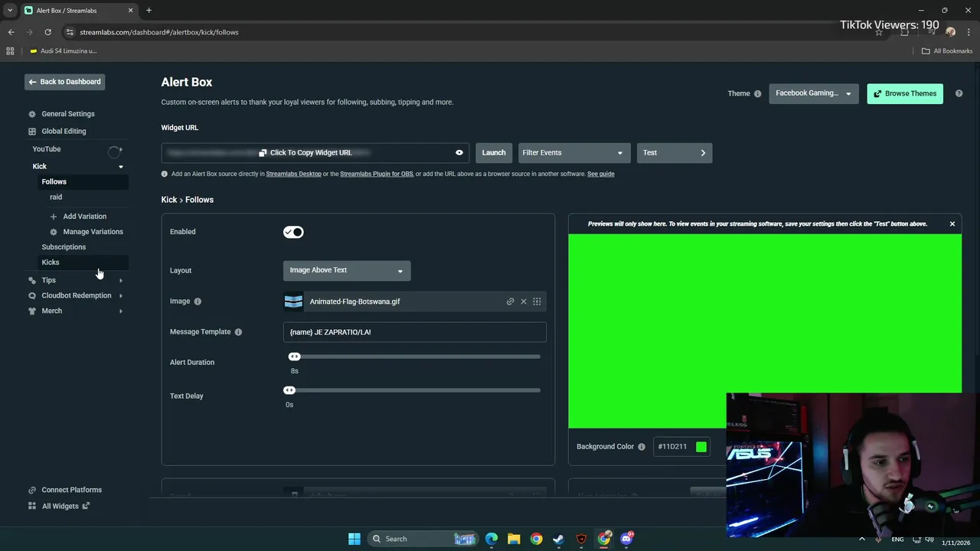
Task: Collapse the Kick section arrow
Action: coord(120,166)
